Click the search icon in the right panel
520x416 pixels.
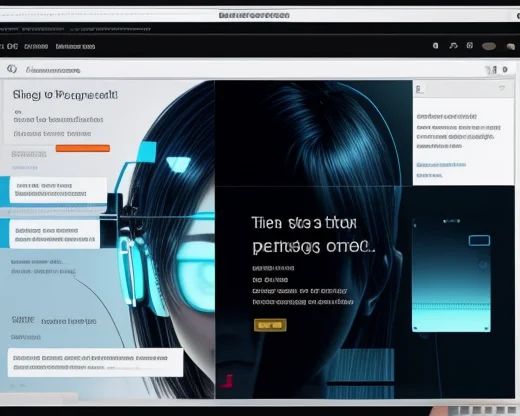click(x=420, y=89)
